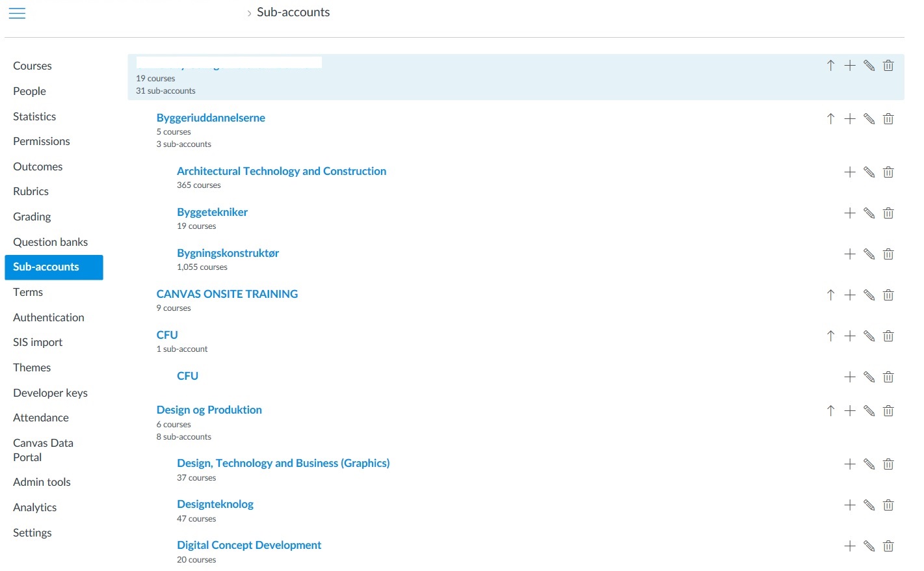The width and height of the screenshot is (924, 571).
Task: Collapse the Design og Produktion sub-accounts
Action: pos(830,411)
